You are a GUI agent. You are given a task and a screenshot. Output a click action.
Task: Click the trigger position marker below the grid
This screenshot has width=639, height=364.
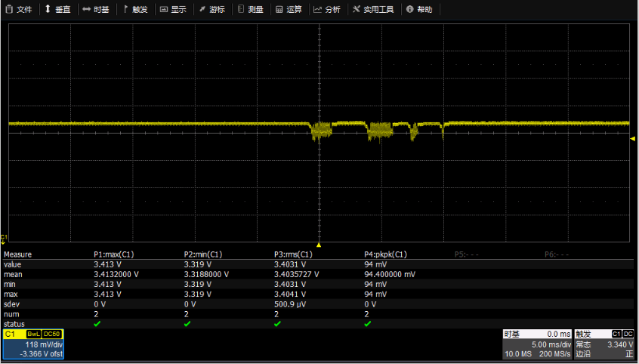319,245
